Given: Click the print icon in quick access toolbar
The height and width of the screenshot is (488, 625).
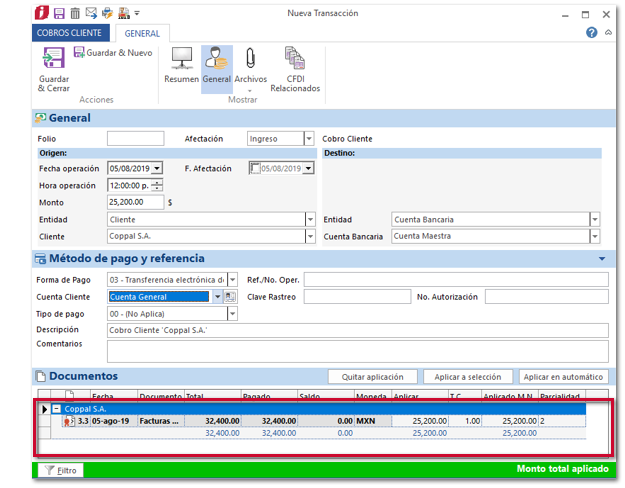Looking at the screenshot, I should [x=108, y=13].
